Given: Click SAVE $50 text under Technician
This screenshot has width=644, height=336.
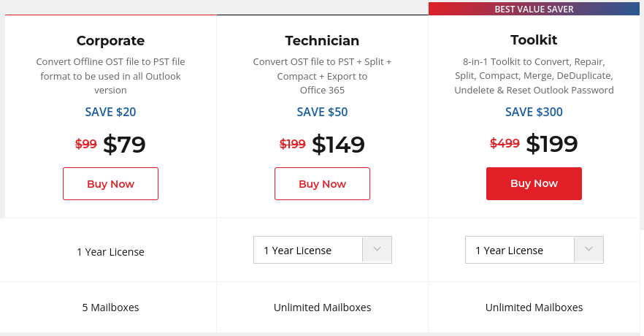Looking at the screenshot, I should (323, 112).
